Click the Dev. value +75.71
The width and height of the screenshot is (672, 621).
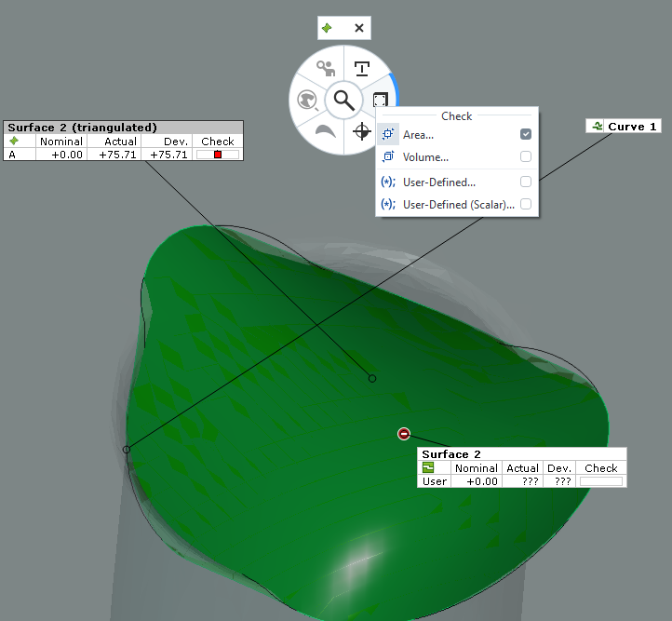pyautogui.click(x=168, y=155)
